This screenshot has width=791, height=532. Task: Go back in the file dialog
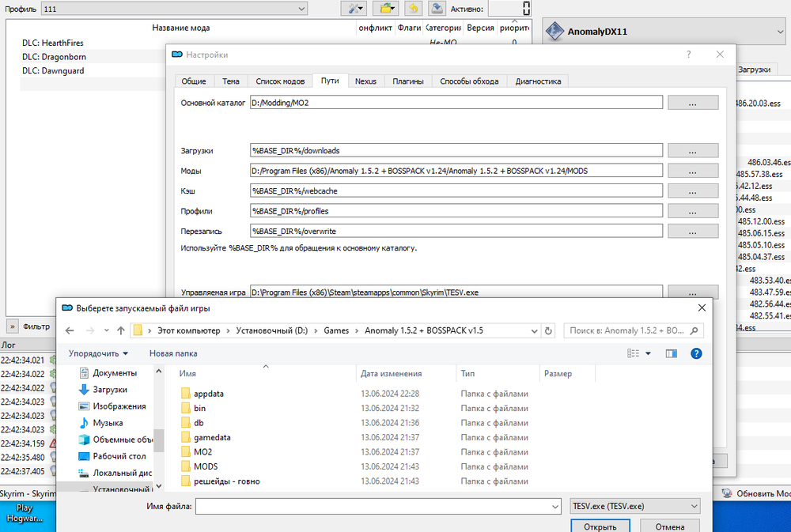coord(70,330)
